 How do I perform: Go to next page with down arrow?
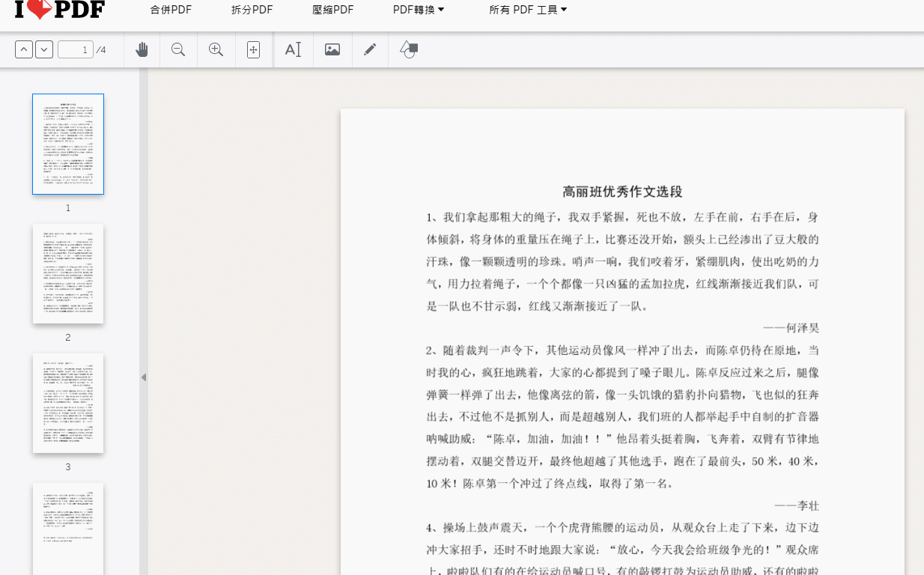44,49
